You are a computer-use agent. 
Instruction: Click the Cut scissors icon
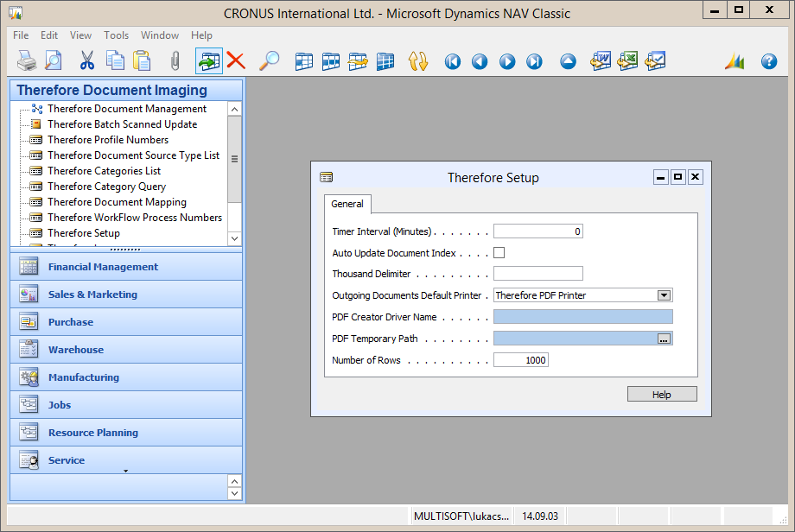(x=87, y=61)
